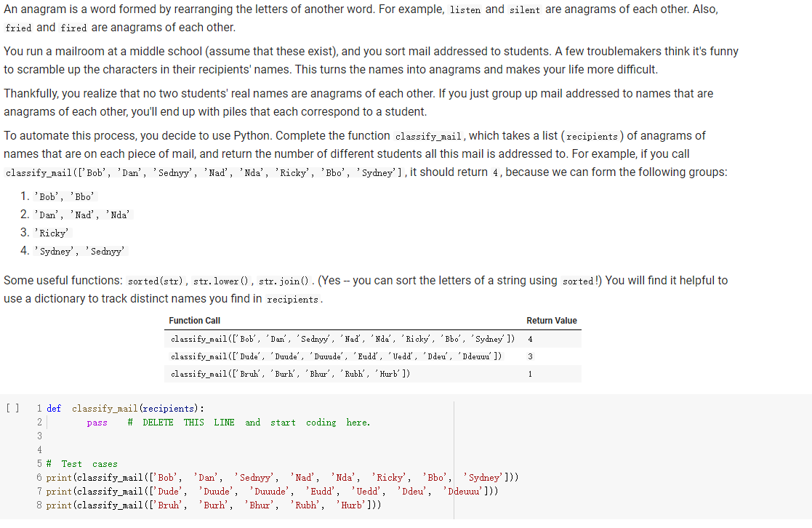Image resolution: width=812 pixels, height=528 pixels.
Task: Click list item 3 showing 'Ricky'
Action: point(50,233)
